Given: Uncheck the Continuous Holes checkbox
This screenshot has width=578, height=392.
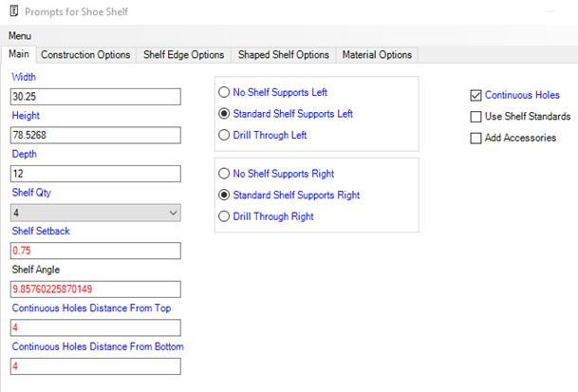Looking at the screenshot, I should click(476, 95).
